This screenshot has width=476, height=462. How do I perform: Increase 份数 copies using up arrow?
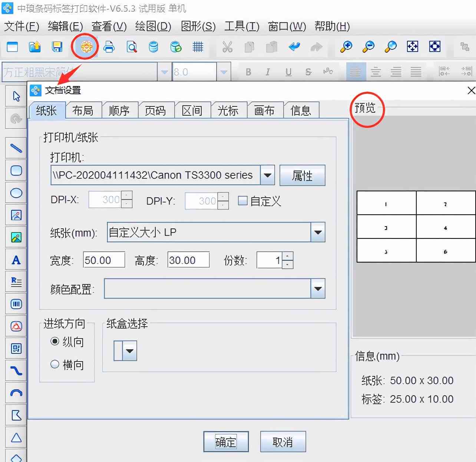coord(287,256)
